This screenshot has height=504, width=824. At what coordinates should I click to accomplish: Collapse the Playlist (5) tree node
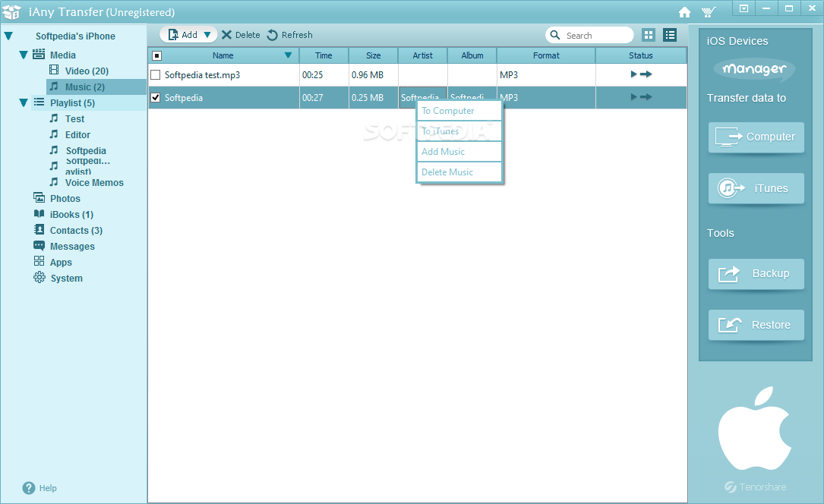[x=23, y=103]
